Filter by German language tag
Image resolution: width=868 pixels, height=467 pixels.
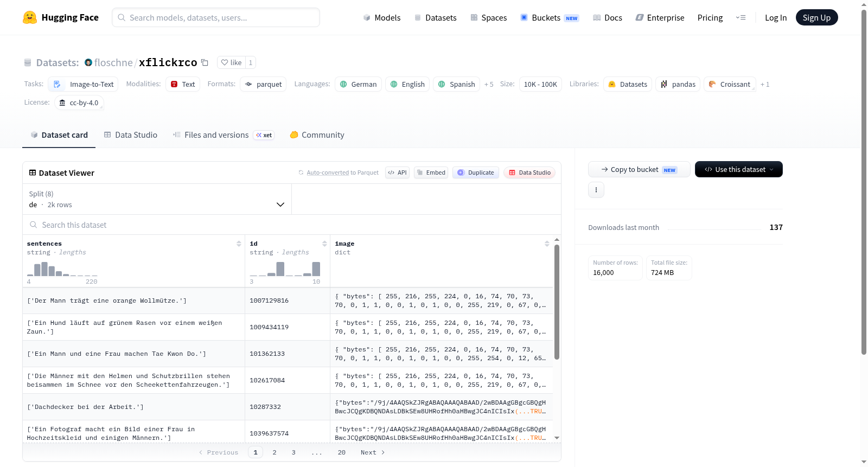pyautogui.click(x=358, y=84)
